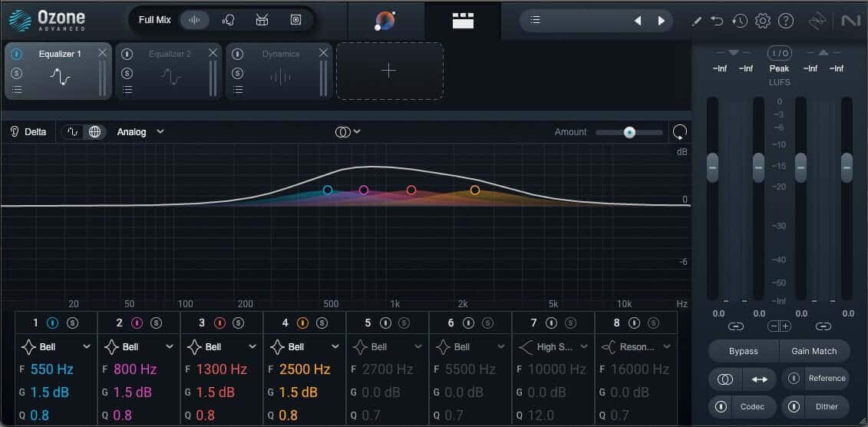Switch to the curve EQ view
The width and height of the screenshot is (868, 427).
coord(73,132)
